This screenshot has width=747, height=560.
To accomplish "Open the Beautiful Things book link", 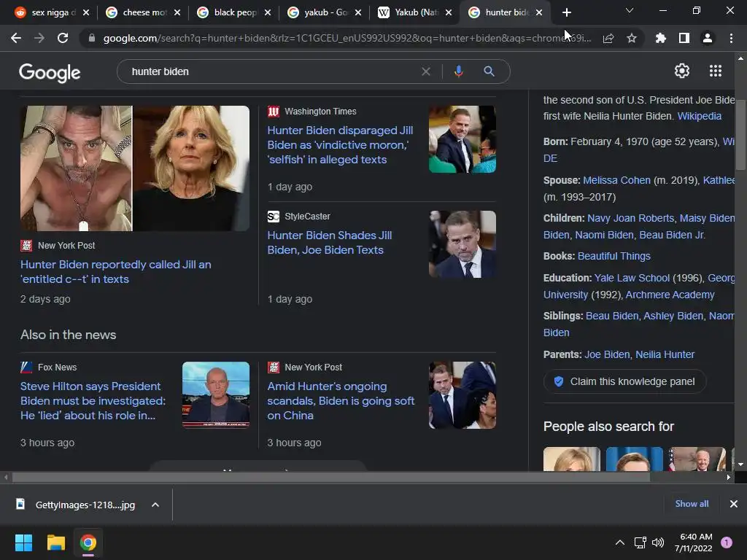I will (614, 256).
